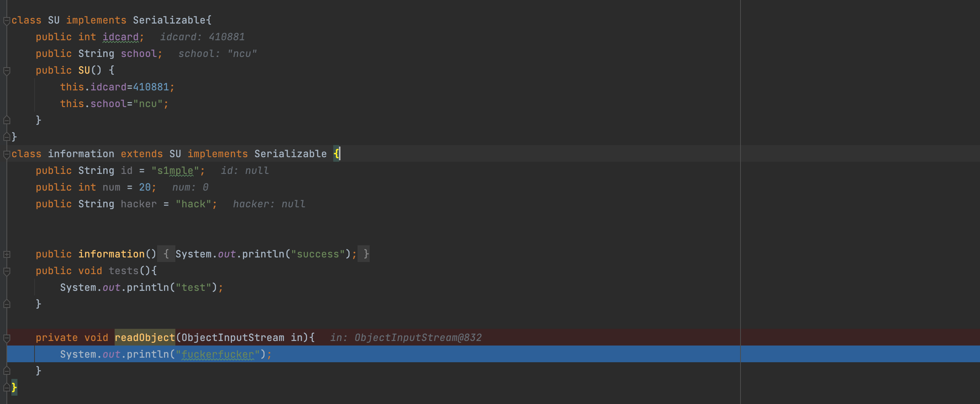Click the underlined string in the highlighted execution line
Viewport: 980px width, 404px height.
pyautogui.click(x=217, y=355)
